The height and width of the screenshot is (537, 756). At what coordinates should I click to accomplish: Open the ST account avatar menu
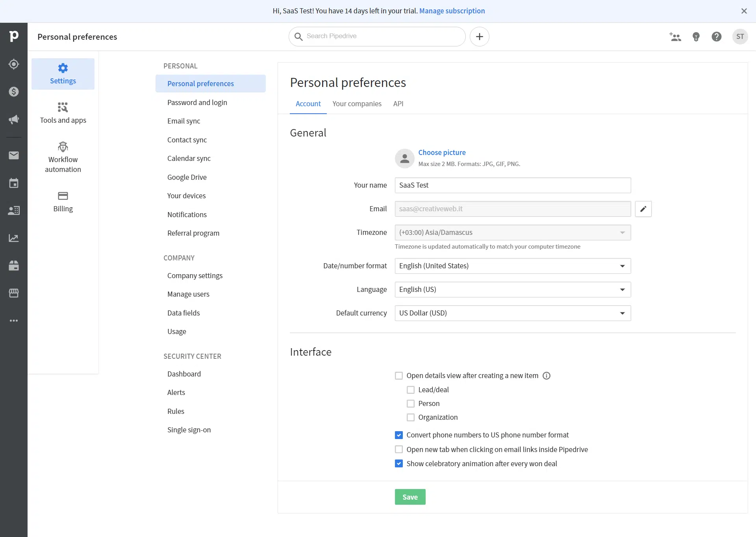(740, 37)
